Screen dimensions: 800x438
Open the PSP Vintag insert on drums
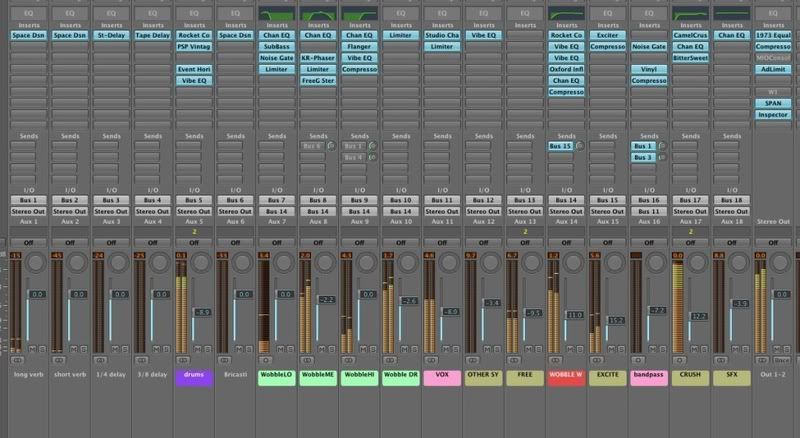tap(194, 46)
